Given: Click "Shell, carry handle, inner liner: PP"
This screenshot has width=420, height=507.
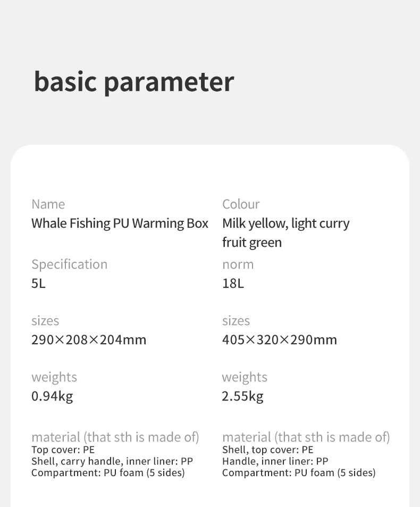Looking at the screenshot, I should pos(112,461).
